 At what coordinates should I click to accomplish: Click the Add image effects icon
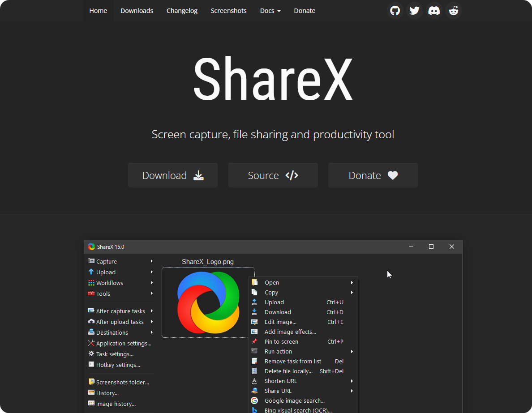254,332
